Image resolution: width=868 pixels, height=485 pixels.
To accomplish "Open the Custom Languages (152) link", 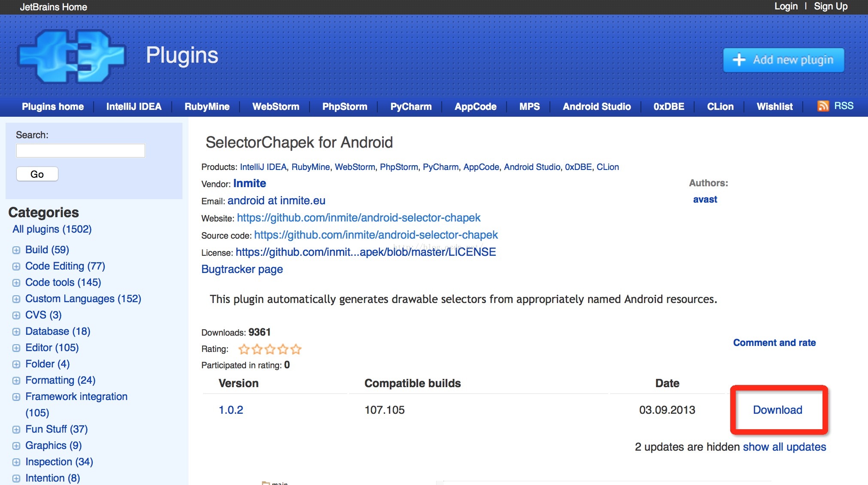I will click(x=83, y=299).
